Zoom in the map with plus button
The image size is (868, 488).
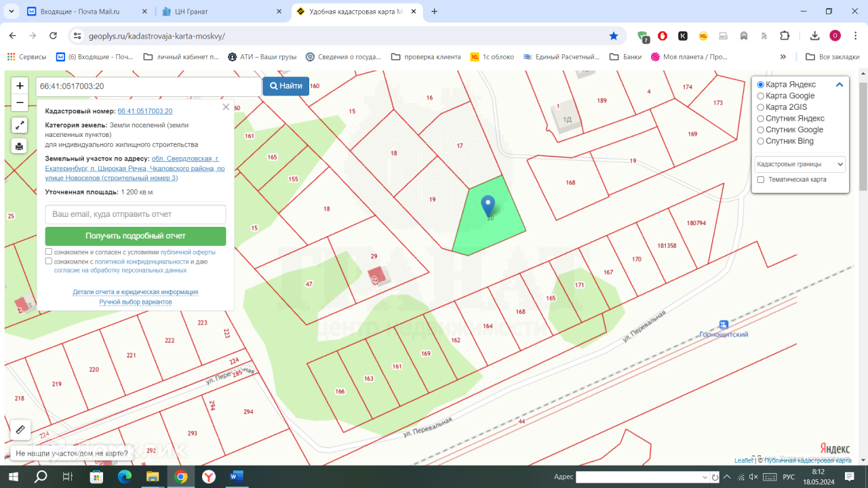tap(20, 86)
